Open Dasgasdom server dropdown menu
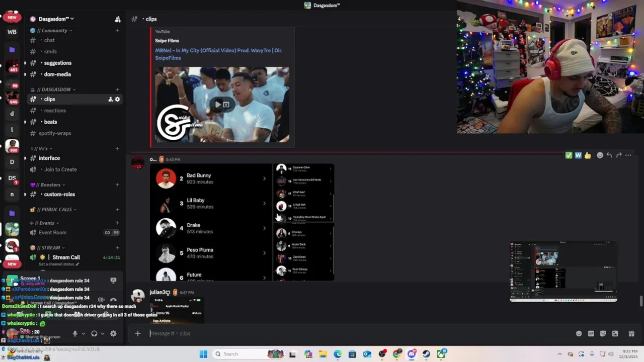Viewport: 644px width, 362px height. [x=56, y=19]
